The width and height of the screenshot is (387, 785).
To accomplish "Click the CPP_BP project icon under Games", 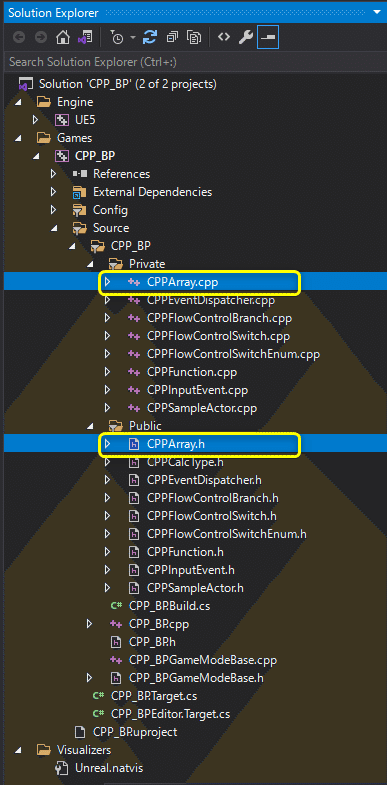I will pos(62,156).
